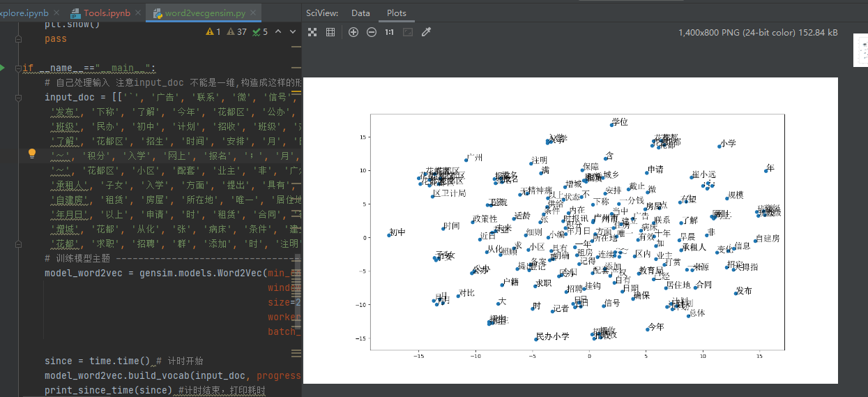
Task: Select the color picker eyedropper tool
Action: (426, 32)
